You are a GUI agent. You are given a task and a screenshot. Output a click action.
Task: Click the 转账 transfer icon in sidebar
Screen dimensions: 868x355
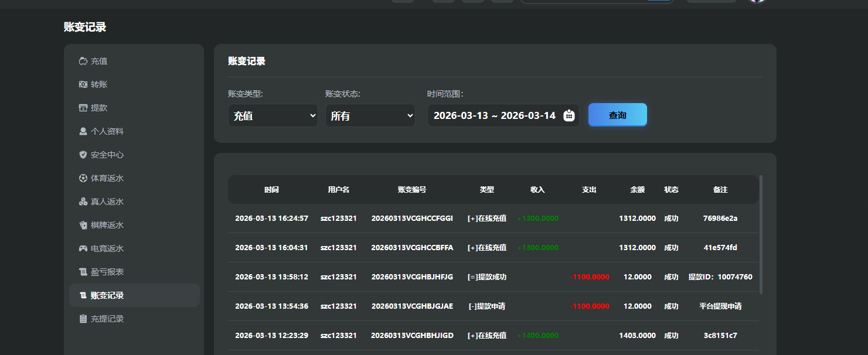pyautogui.click(x=83, y=84)
